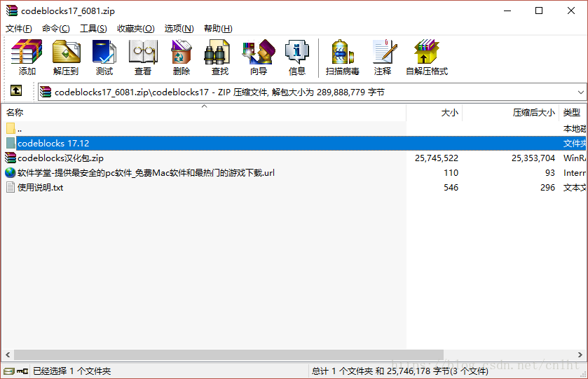Open the 文件(F) menu
Image resolution: width=588 pixels, height=379 pixels.
tap(19, 29)
